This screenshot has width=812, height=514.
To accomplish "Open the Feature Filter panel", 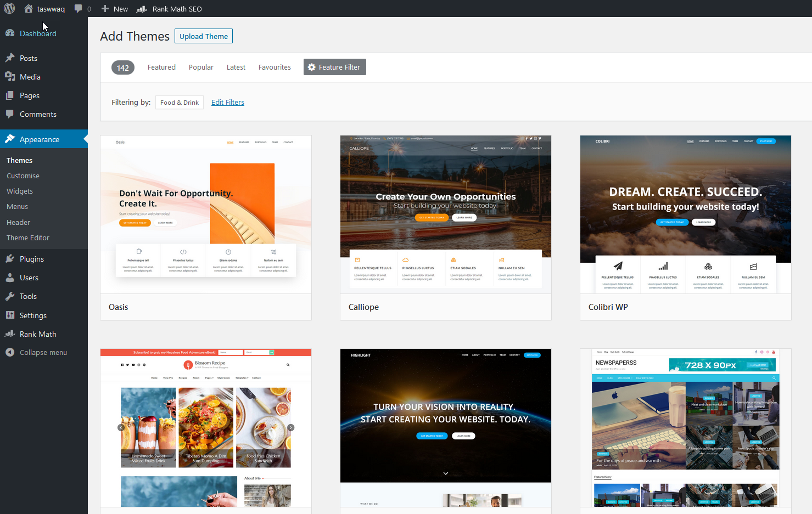I will click(335, 67).
